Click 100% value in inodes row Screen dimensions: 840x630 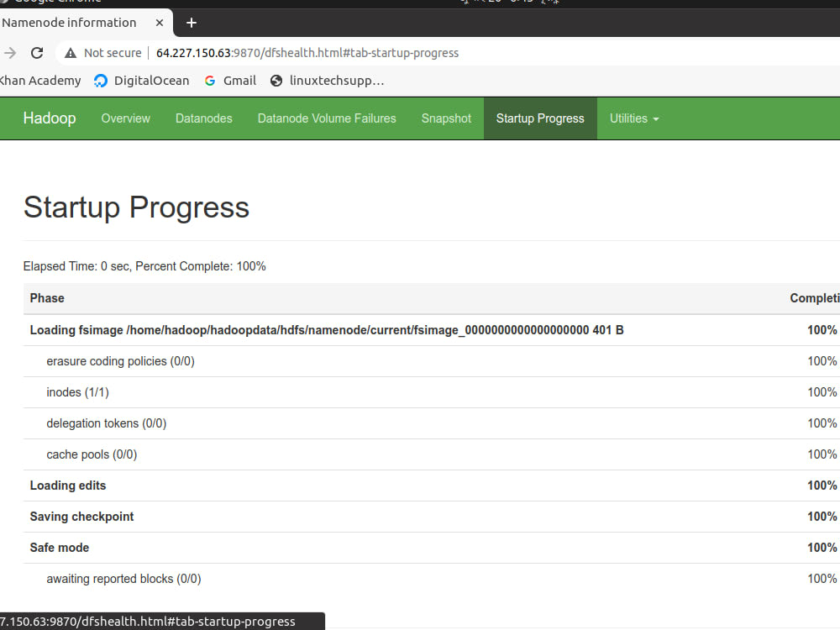pyautogui.click(x=822, y=392)
